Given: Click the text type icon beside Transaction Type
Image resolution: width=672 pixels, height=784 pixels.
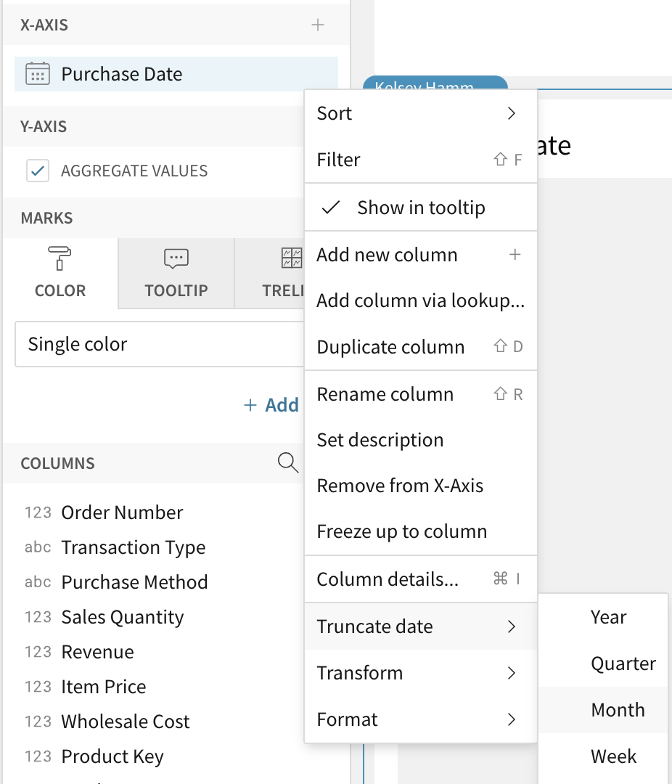Looking at the screenshot, I should (x=38, y=547).
